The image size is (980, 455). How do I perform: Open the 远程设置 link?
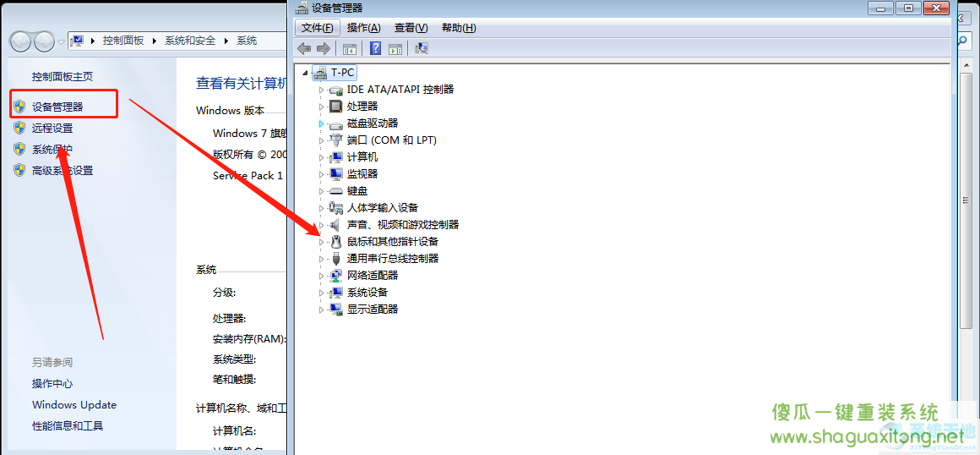[52, 129]
